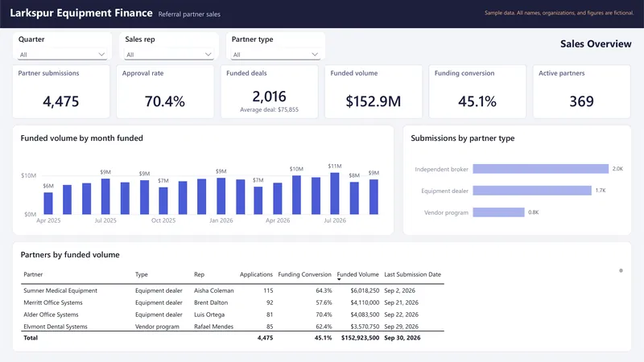Click the Independent broker bar
This screenshot has height=362, width=644.
coord(540,169)
